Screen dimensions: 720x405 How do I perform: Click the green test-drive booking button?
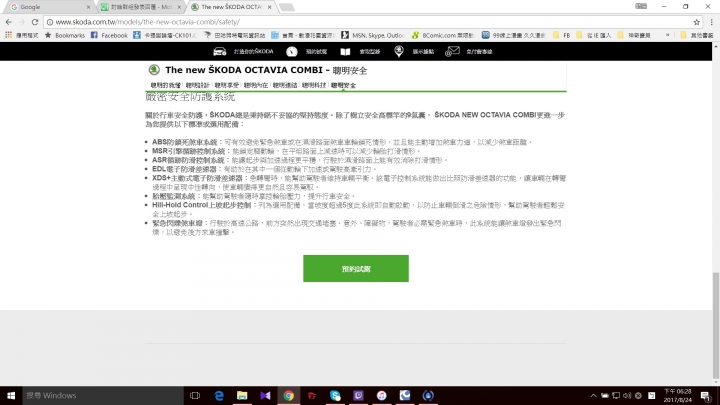356,269
